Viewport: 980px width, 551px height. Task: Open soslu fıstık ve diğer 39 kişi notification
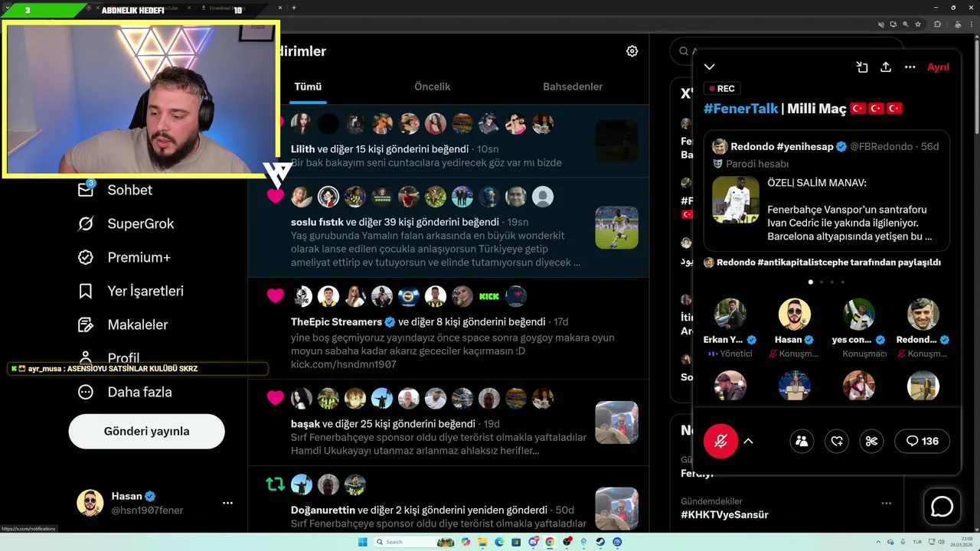pos(449,228)
